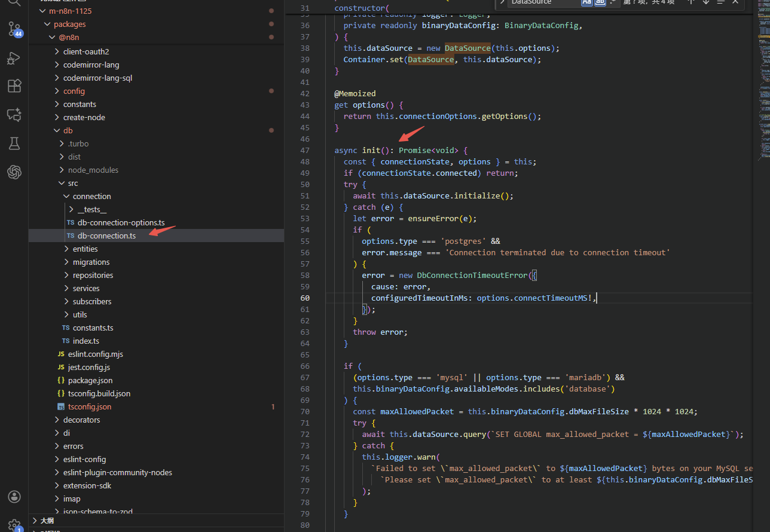Open the Accounts menu icon
This screenshot has width=770, height=532.
pyautogui.click(x=14, y=497)
